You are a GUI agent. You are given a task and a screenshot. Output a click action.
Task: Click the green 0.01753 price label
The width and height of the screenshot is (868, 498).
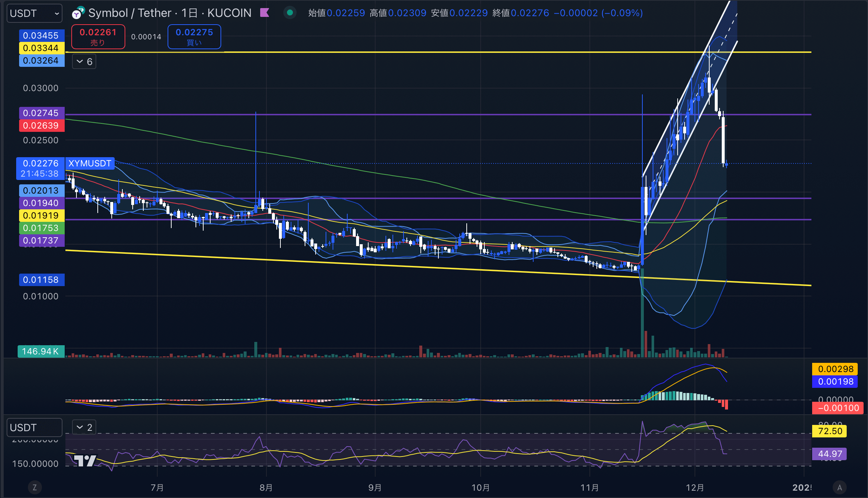click(42, 228)
